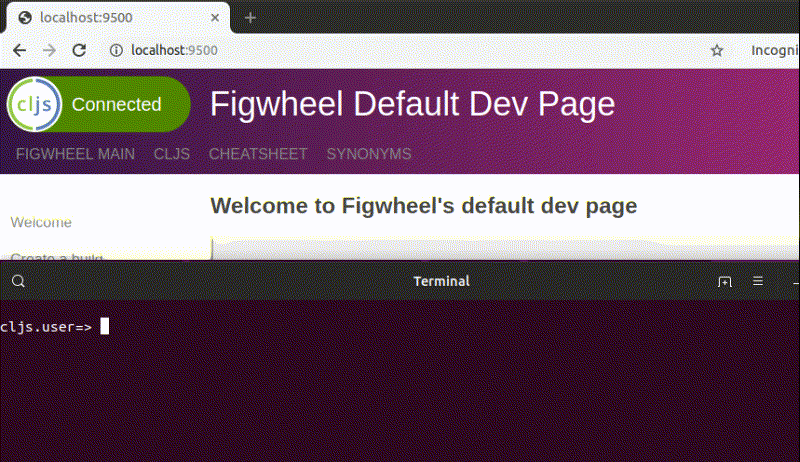Open a new browser tab
Screen dimensions: 800x462
pyautogui.click(x=250, y=18)
